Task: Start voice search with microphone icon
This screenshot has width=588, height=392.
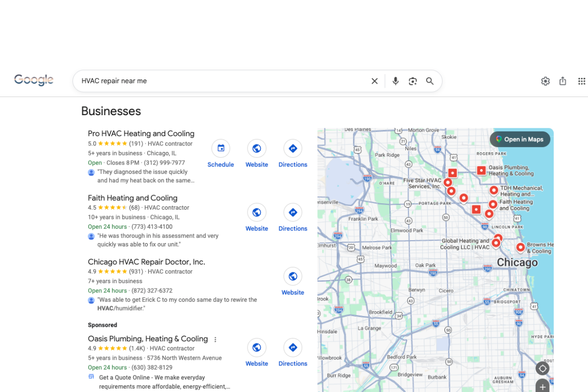Action: [x=395, y=81]
